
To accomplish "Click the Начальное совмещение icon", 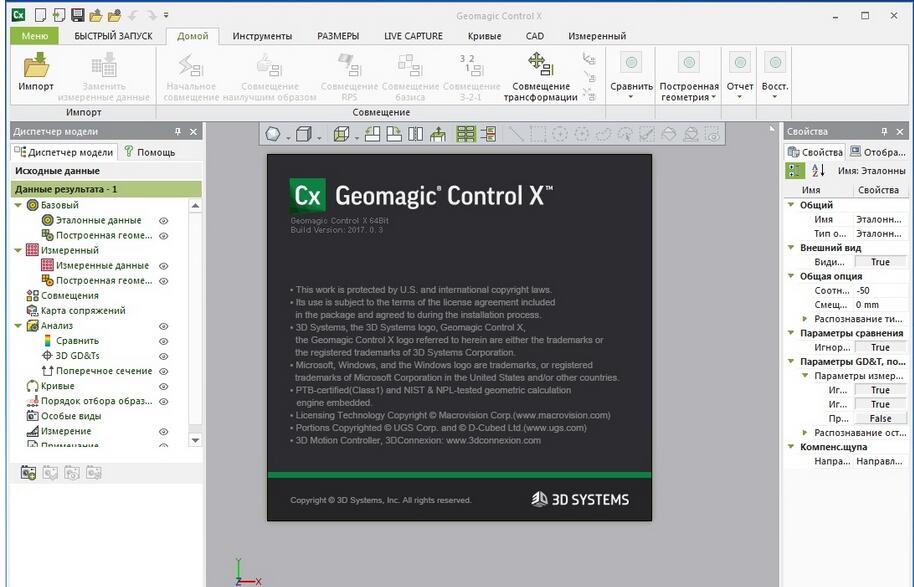I will click(x=191, y=65).
